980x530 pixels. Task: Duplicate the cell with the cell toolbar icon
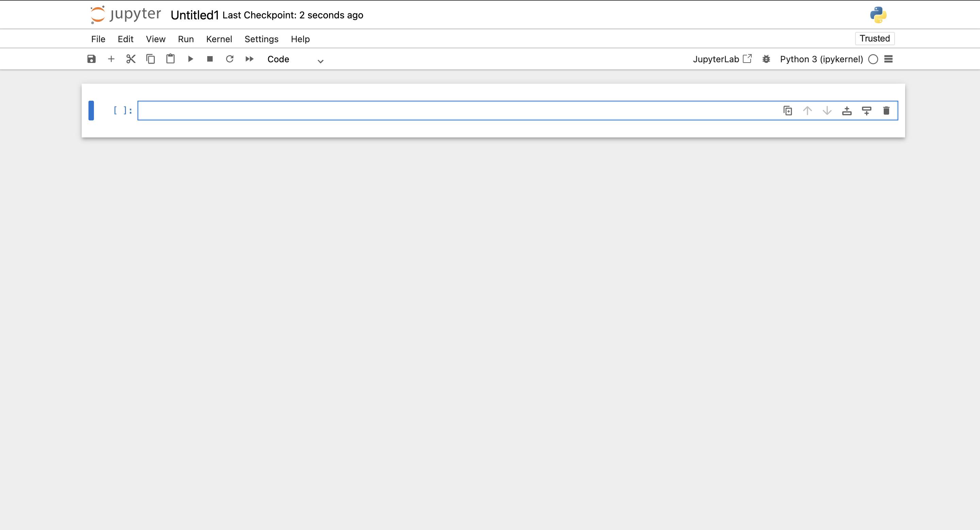point(787,111)
